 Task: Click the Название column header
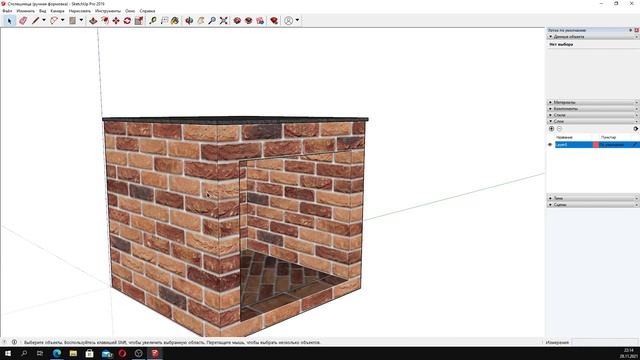(564, 138)
